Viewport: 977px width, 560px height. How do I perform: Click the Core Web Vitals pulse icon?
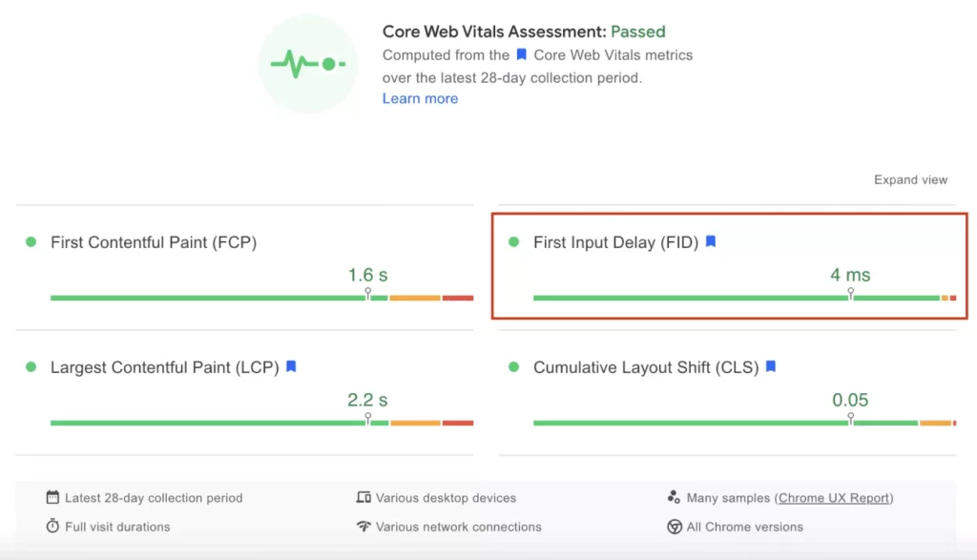point(308,64)
